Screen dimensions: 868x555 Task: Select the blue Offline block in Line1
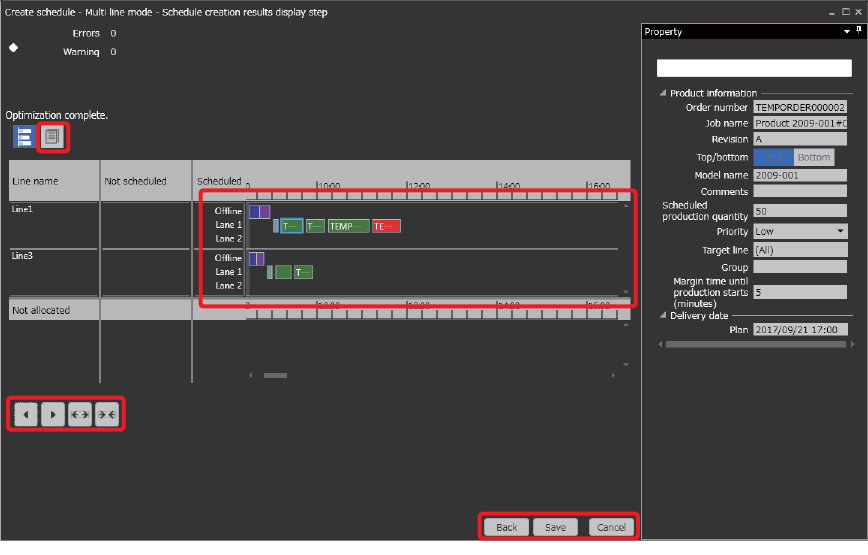[254, 211]
